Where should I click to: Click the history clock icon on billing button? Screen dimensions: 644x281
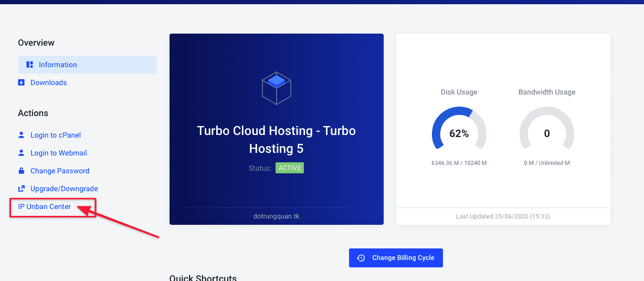361,258
